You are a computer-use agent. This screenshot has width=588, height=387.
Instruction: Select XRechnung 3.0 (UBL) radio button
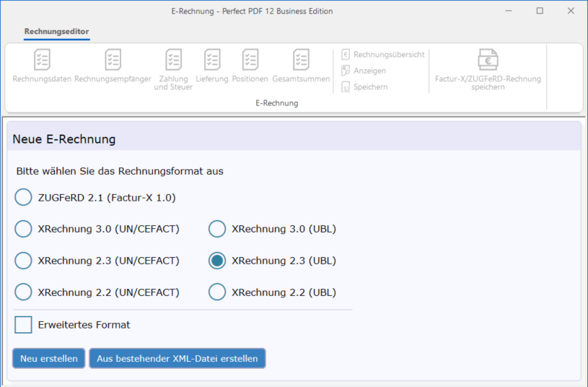click(x=217, y=229)
